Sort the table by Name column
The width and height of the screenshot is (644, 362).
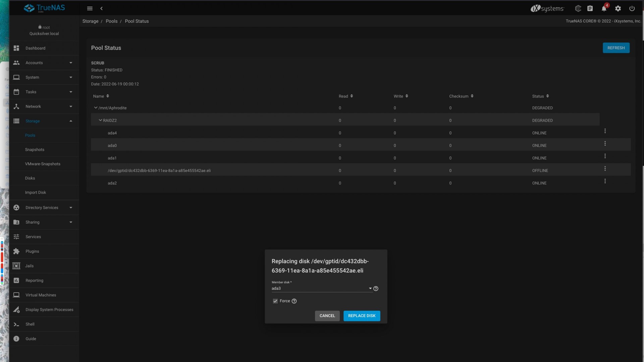coord(101,96)
